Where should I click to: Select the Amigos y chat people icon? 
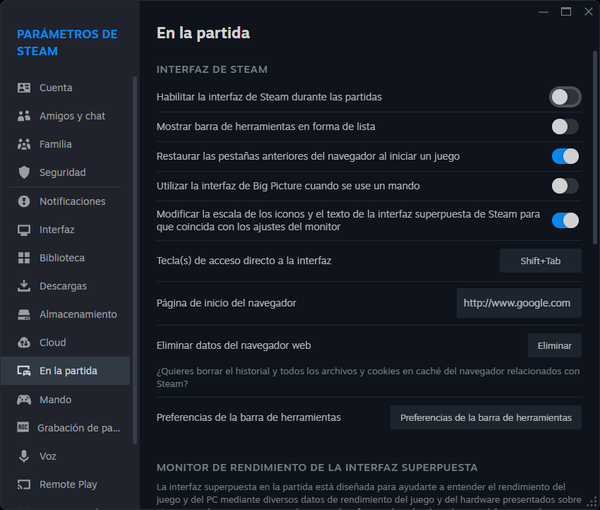(x=24, y=116)
